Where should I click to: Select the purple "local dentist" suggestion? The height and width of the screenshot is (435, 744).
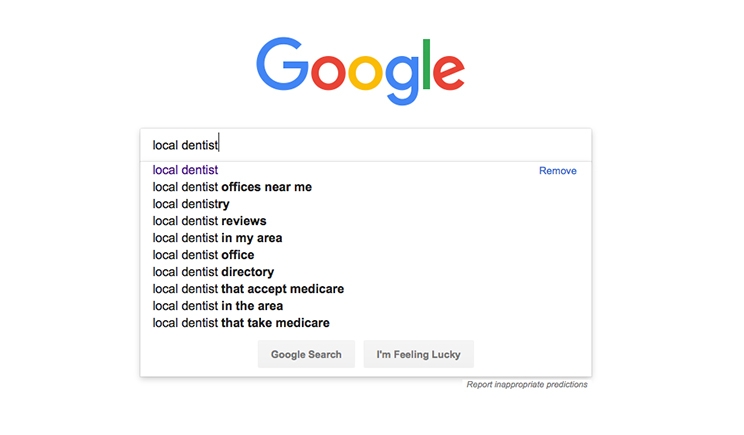click(185, 170)
